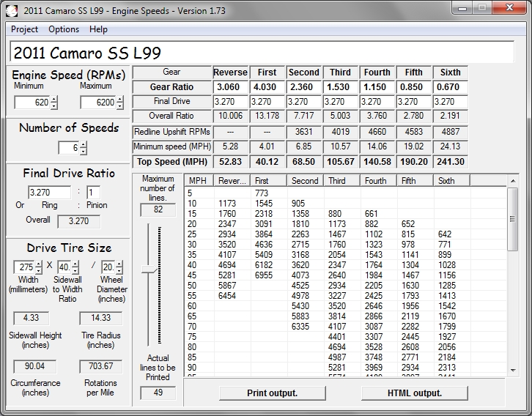Decrease the maximum engine RPM with down arrow

click(119, 106)
